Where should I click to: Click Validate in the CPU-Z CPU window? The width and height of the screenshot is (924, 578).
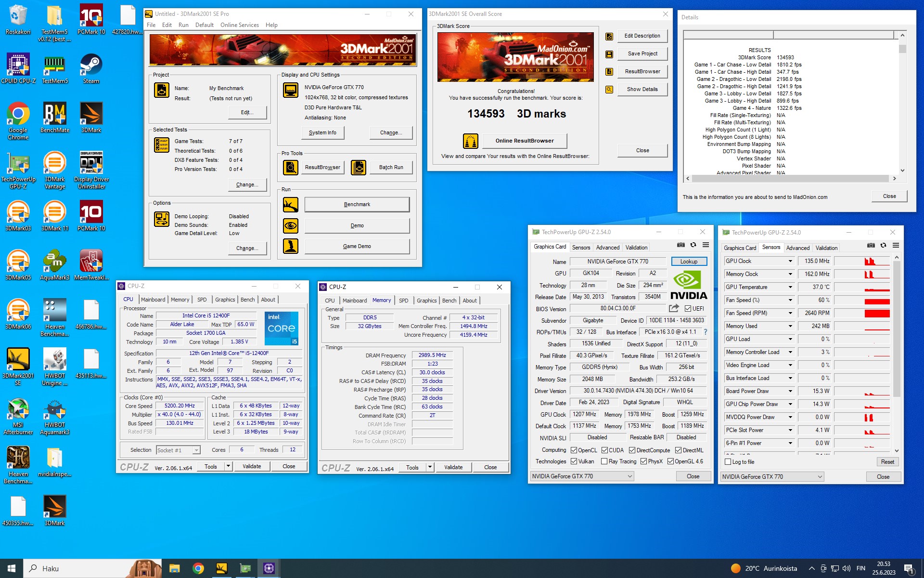[252, 466]
